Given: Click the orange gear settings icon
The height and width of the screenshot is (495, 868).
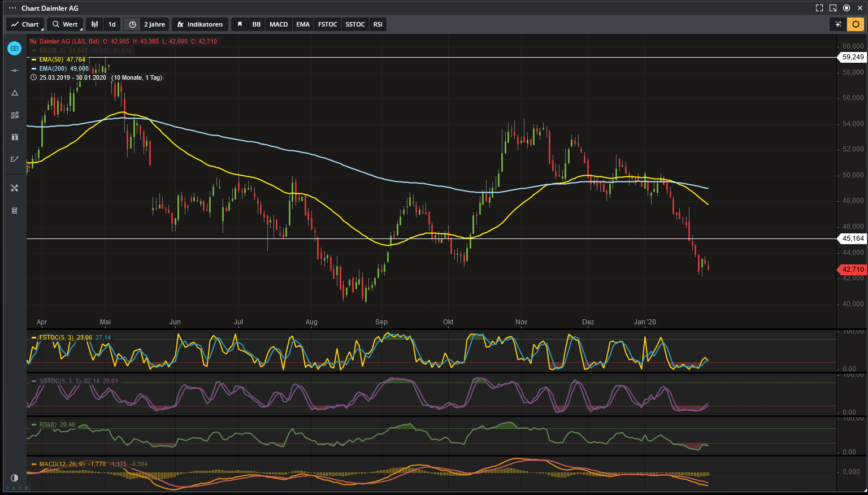Looking at the screenshot, I should 856,24.
